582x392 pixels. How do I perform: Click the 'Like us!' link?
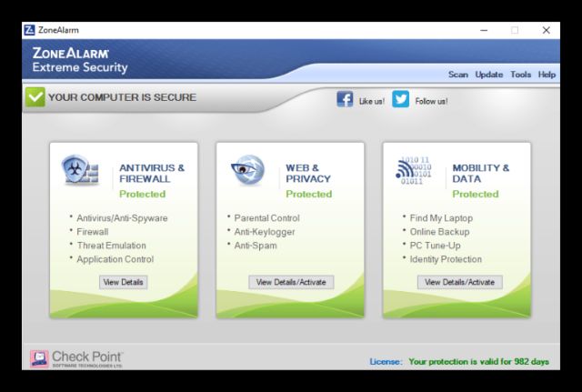[x=372, y=101]
